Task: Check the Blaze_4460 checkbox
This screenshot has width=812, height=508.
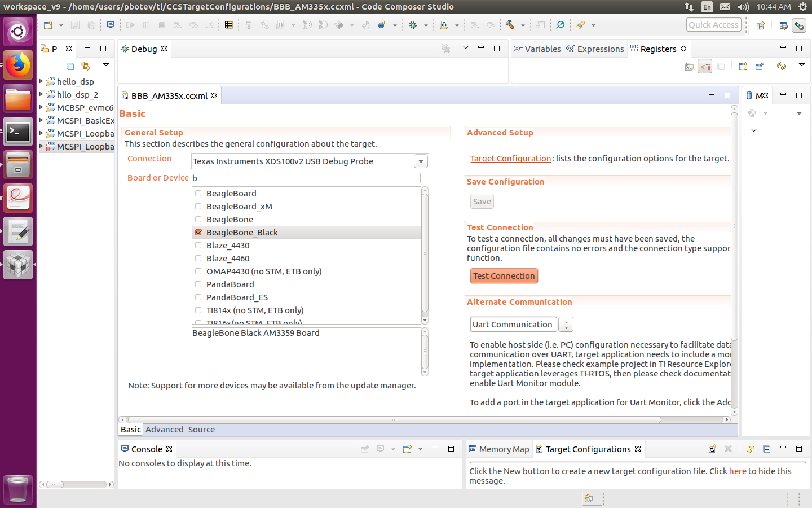Action: 198,259
